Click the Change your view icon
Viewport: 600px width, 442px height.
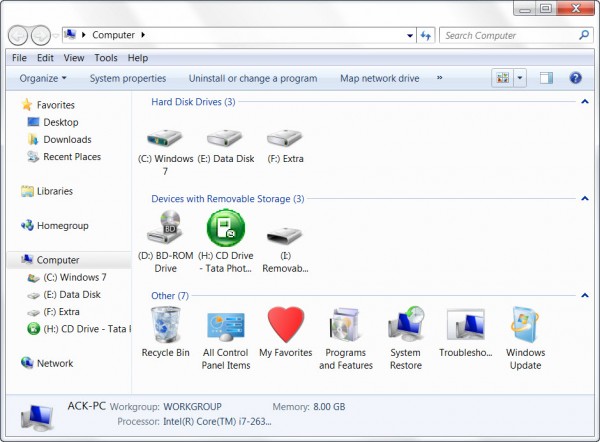[502, 78]
